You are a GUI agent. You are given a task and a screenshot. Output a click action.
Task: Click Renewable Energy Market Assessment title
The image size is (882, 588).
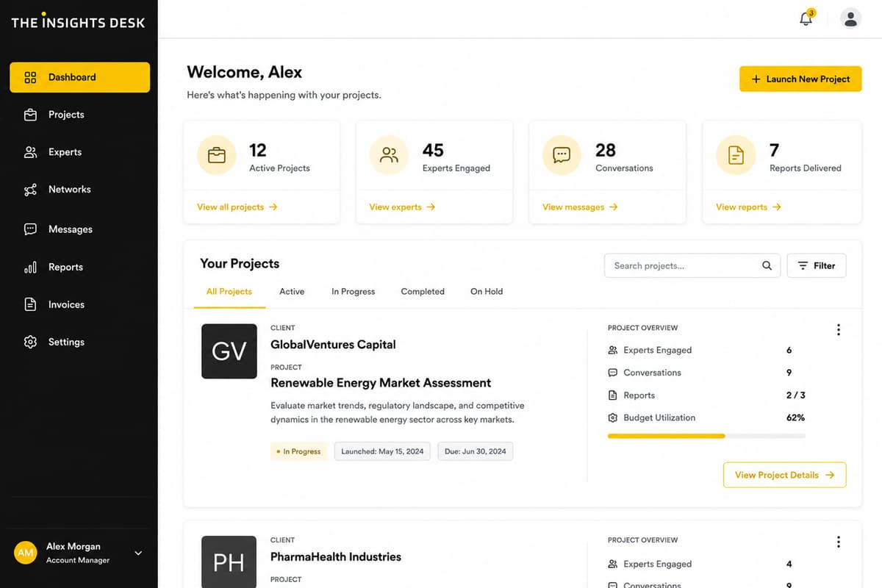pos(381,383)
